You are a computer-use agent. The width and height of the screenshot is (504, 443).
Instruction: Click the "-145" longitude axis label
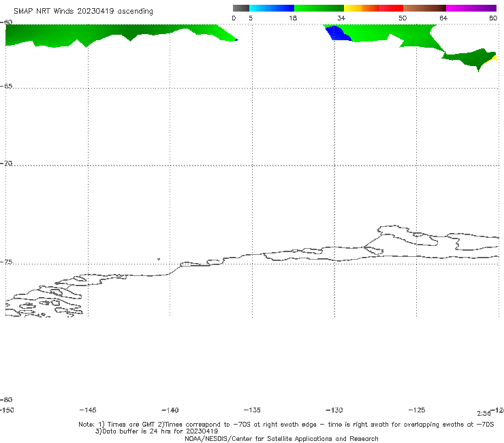click(x=88, y=410)
